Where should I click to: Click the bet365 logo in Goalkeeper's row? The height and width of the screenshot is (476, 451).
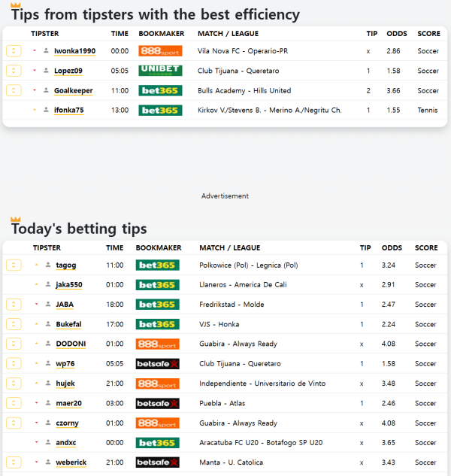(160, 90)
